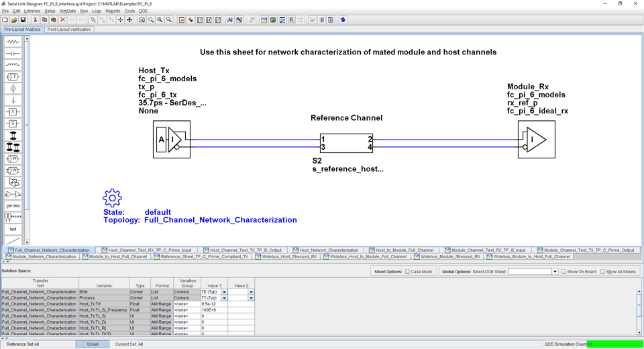This screenshot has width=644, height=349.
Task: Select the params tool in the palette
Action: pyautogui.click(x=13, y=206)
